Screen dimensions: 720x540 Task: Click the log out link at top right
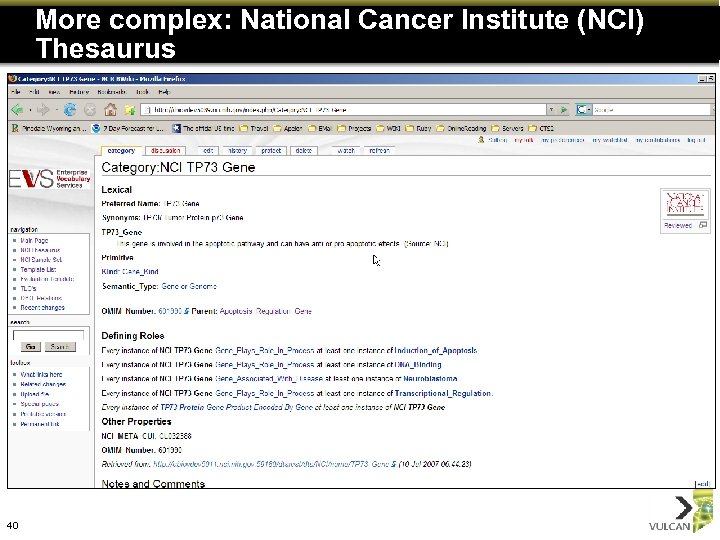(696, 140)
